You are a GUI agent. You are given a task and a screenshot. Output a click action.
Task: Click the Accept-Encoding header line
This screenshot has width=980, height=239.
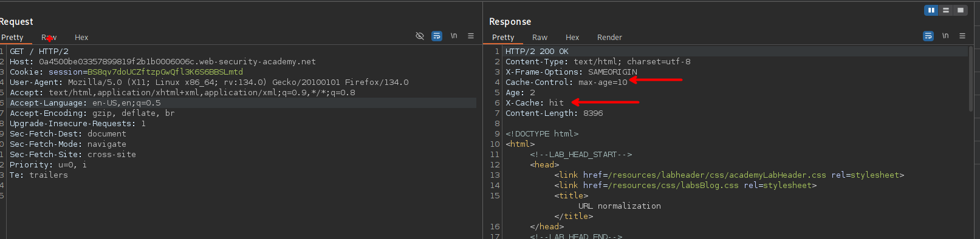92,113
